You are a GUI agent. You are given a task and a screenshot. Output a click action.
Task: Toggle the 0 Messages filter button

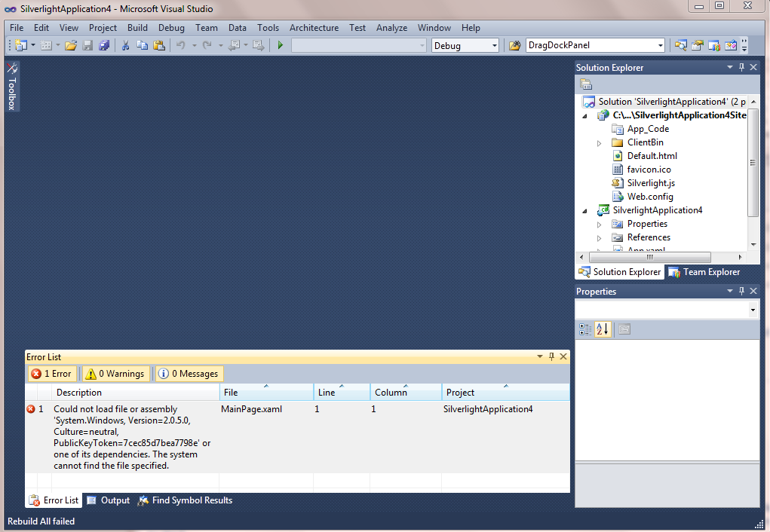pyautogui.click(x=189, y=374)
